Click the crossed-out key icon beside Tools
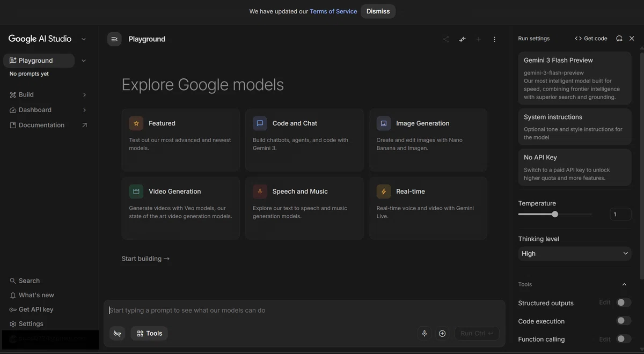This screenshot has height=354, width=644. click(118, 333)
